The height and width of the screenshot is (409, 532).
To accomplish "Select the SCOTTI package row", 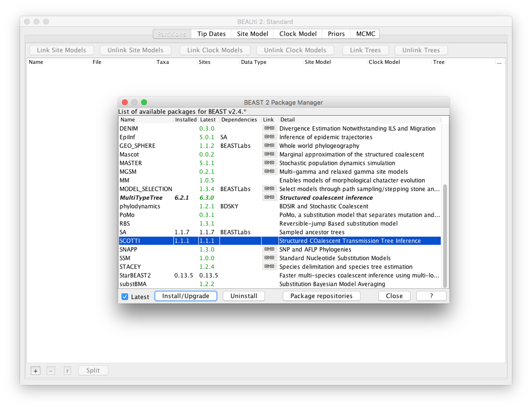I will [x=280, y=241].
